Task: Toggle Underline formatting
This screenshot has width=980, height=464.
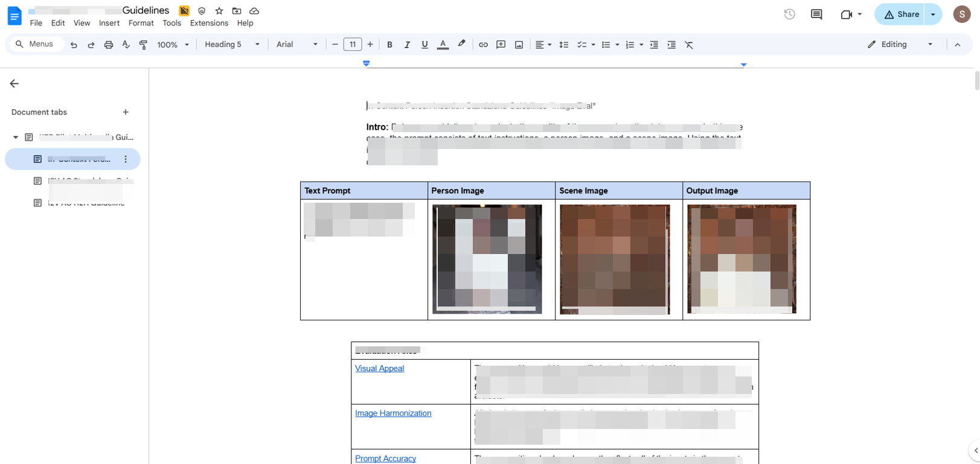Action: [424, 45]
